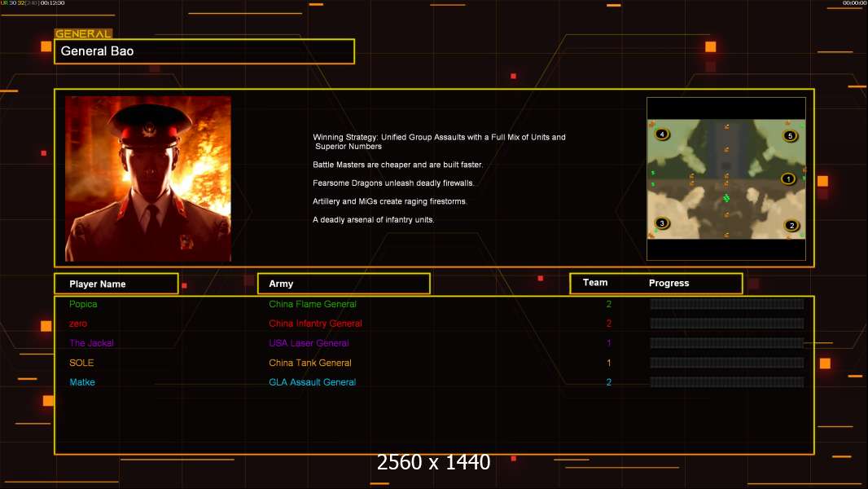Click zero's loading progress bar
868x489 pixels.
(727, 324)
